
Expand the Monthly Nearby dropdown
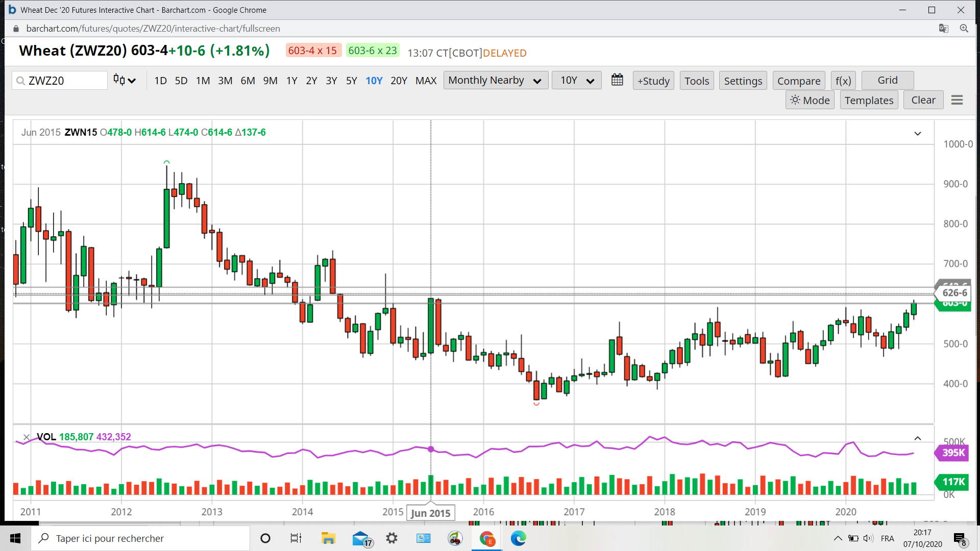tap(495, 80)
